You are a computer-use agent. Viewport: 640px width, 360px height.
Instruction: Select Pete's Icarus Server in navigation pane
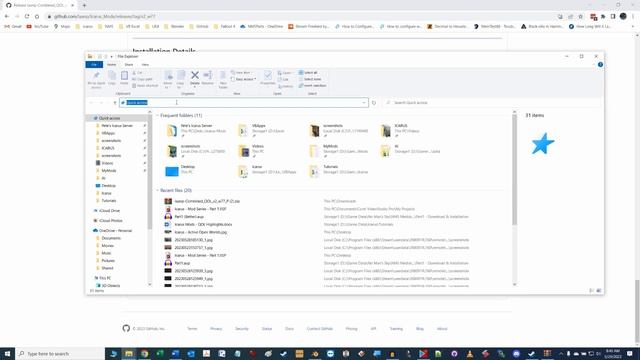pos(117,126)
